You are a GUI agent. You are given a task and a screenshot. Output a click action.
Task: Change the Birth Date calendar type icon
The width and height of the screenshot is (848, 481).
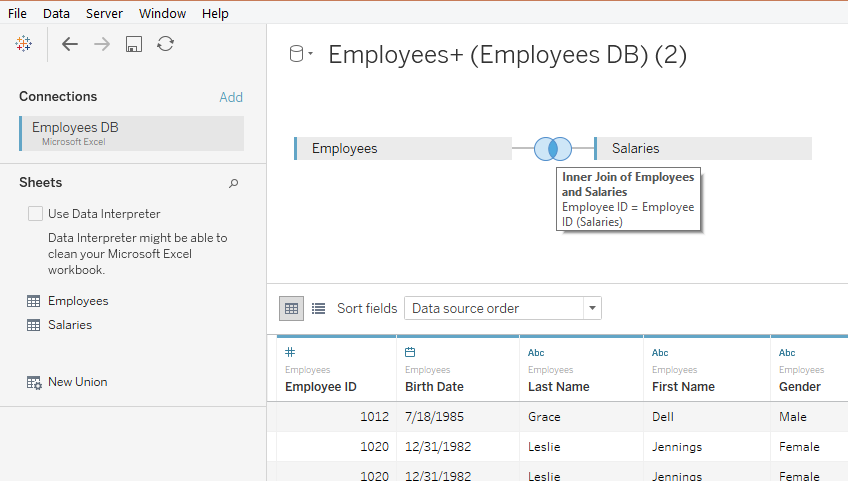(x=410, y=352)
